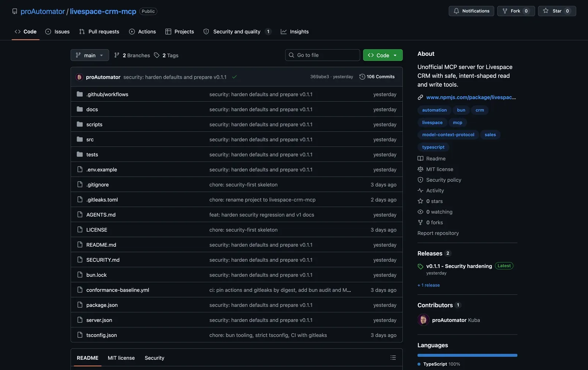
Task: Click the contributor avatar for proAutomator
Action: (423, 320)
